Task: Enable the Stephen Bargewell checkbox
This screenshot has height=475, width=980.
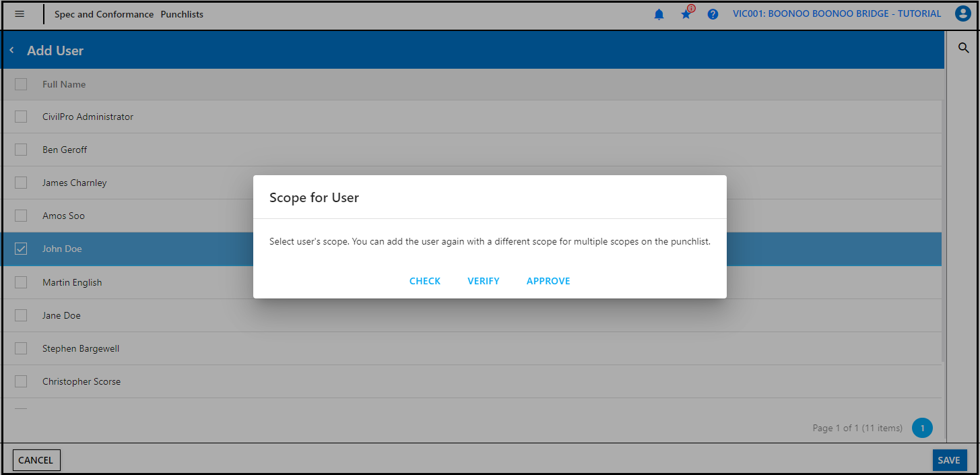Action: tap(21, 348)
